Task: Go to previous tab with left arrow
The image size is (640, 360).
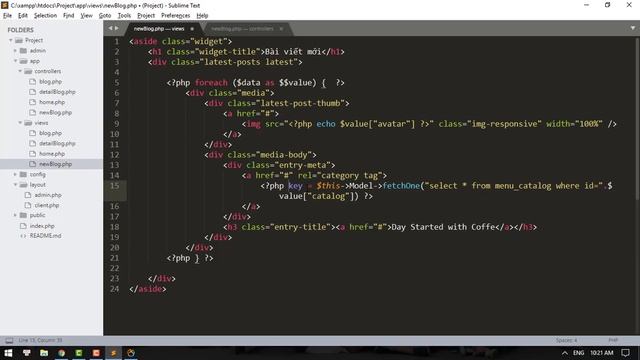Action: tap(110, 28)
